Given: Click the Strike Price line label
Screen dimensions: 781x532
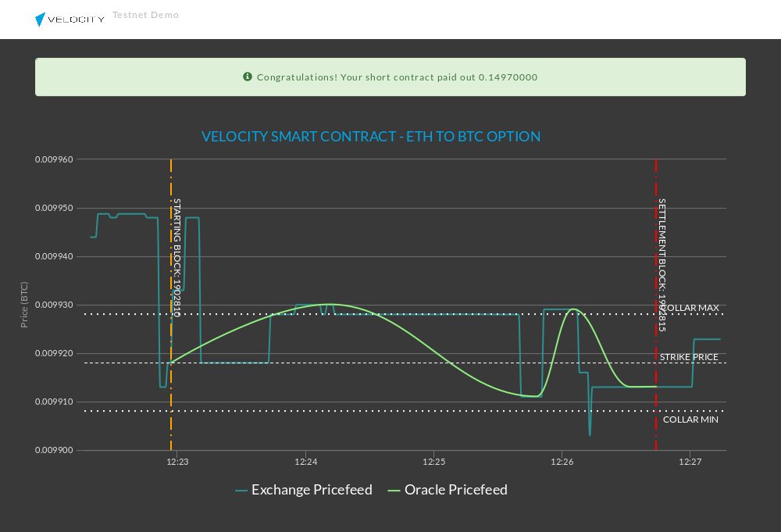Looking at the screenshot, I should (x=689, y=357).
